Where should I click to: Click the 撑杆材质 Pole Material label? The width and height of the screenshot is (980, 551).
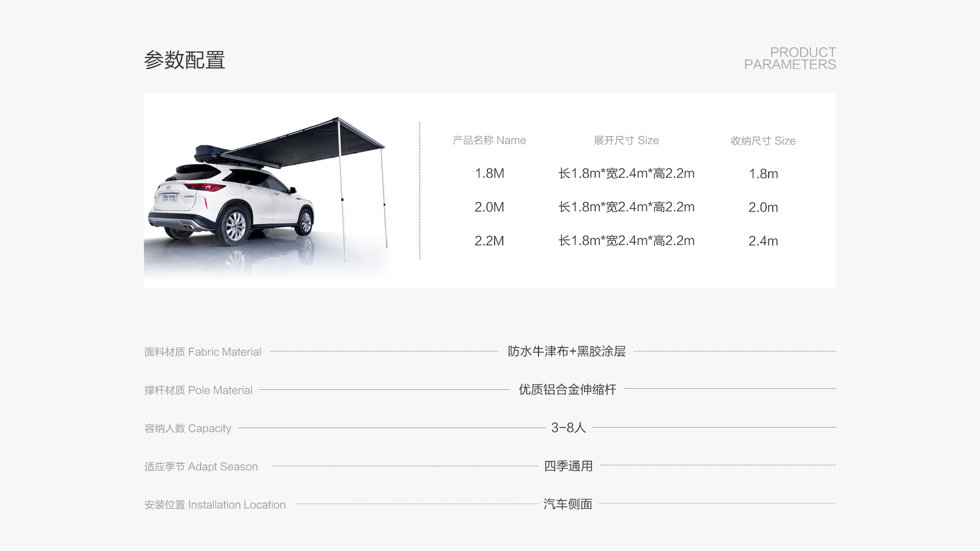[198, 390]
